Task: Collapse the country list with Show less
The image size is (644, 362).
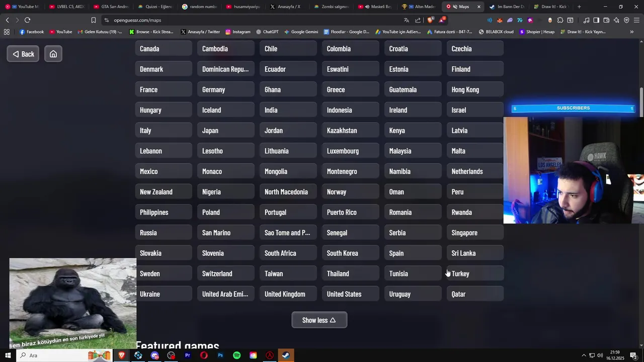Action: (319, 320)
